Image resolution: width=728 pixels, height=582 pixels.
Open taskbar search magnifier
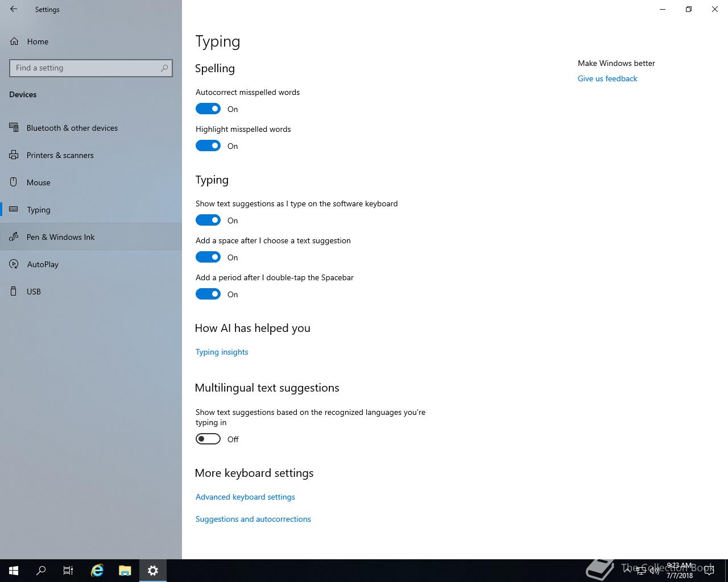[x=41, y=571]
